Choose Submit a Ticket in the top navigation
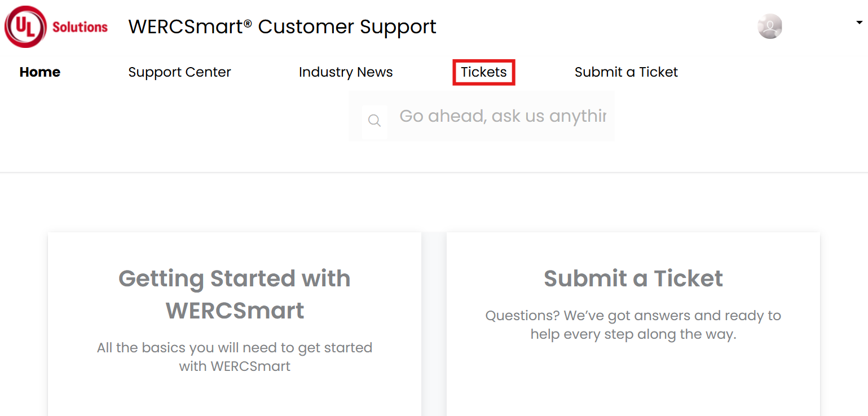 point(626,72)
